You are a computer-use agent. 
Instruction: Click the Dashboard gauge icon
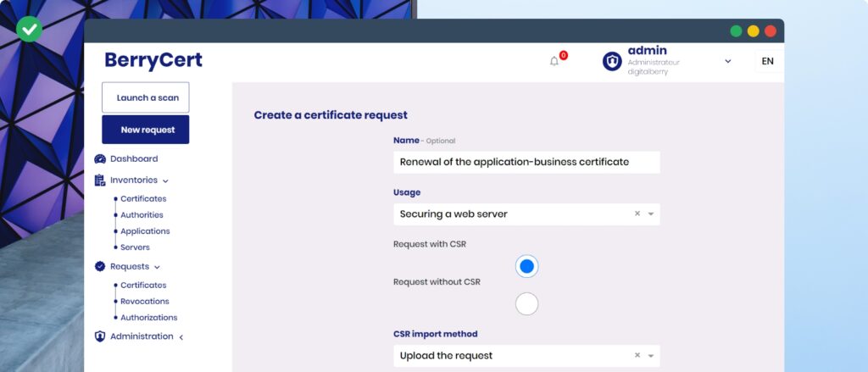[x=100, y=159]
